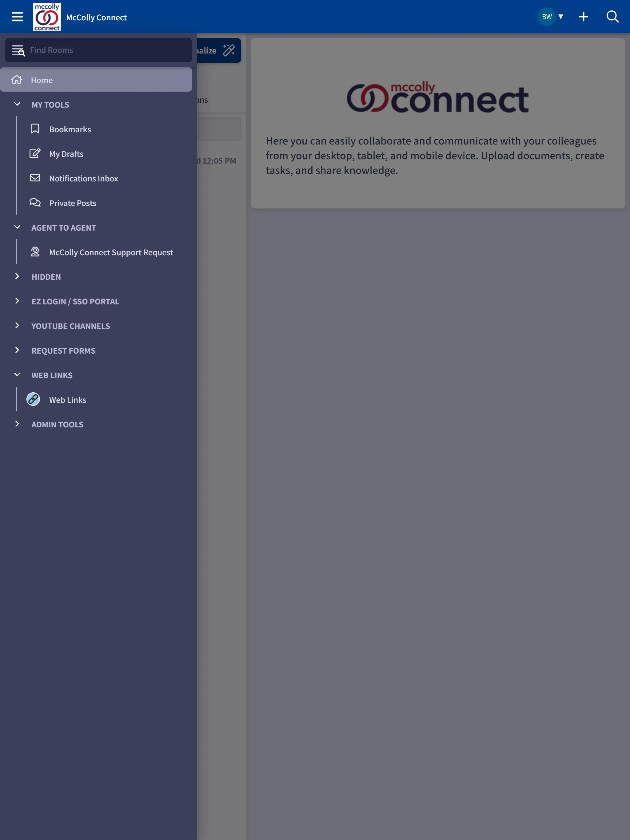Click the plus create icon

583,17
